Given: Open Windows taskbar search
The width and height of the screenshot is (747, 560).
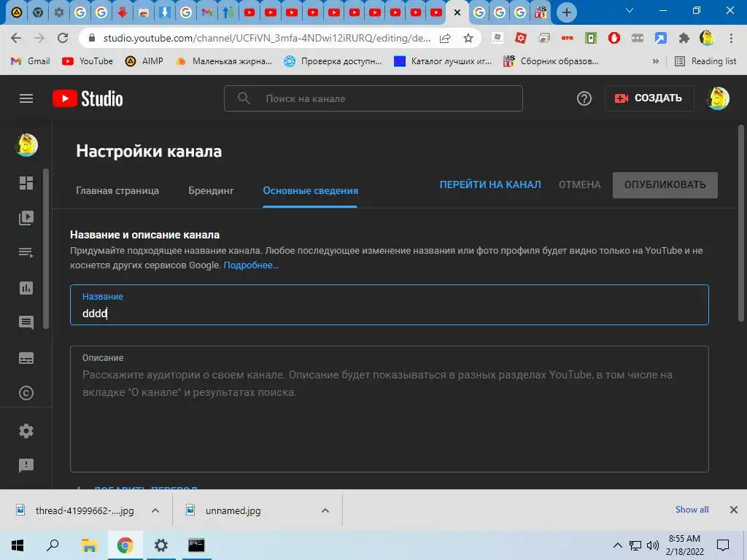Looking at the screenshot, I should (x=53, y=545).
